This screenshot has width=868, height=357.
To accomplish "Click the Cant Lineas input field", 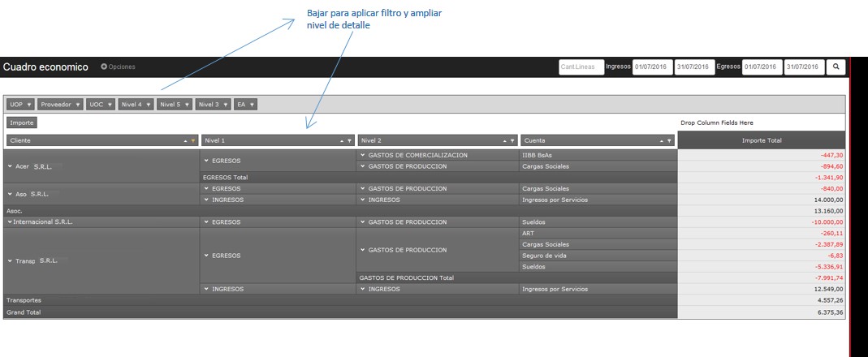I will (x=581, y=67).
